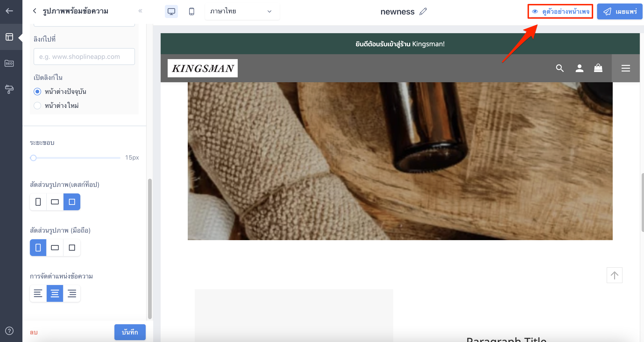The image size is (644, 342).
Task: Switch to desktop preview mode
Action: [171, 11]
